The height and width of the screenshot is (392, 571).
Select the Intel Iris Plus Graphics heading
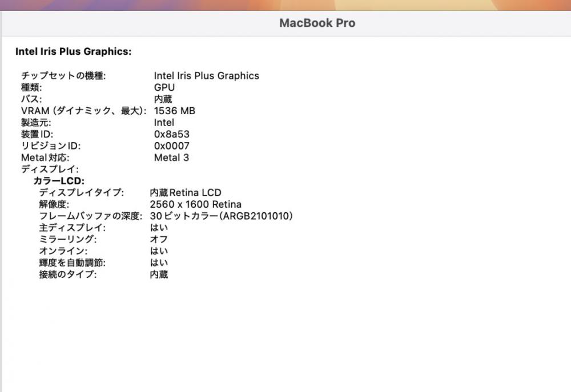point(74,51)
